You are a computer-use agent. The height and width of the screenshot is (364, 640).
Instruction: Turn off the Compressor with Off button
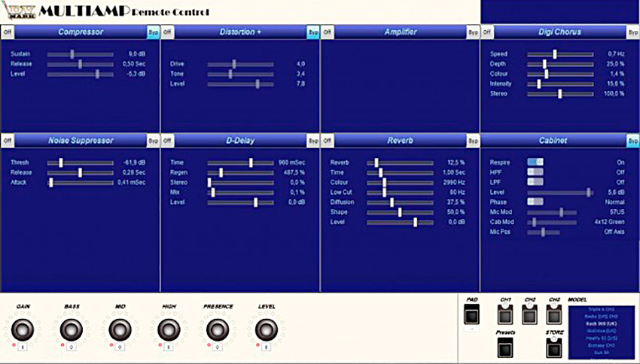(8, 32)
